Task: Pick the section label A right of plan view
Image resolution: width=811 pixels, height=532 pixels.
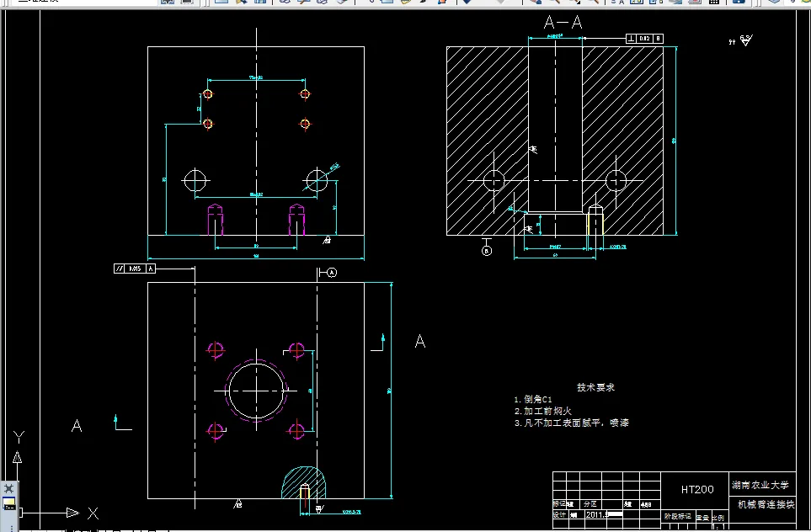Action: (x=420, y=341)
